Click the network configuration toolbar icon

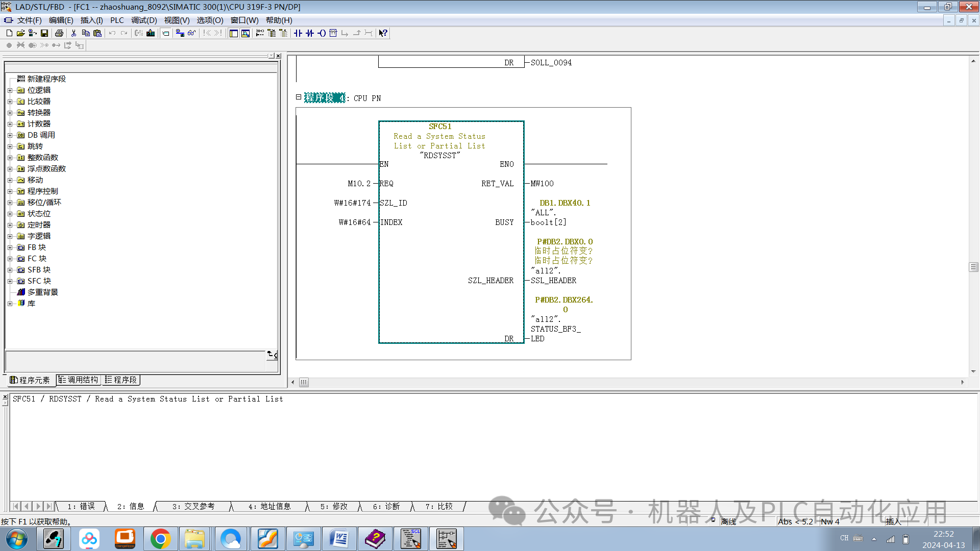[180, 33]
